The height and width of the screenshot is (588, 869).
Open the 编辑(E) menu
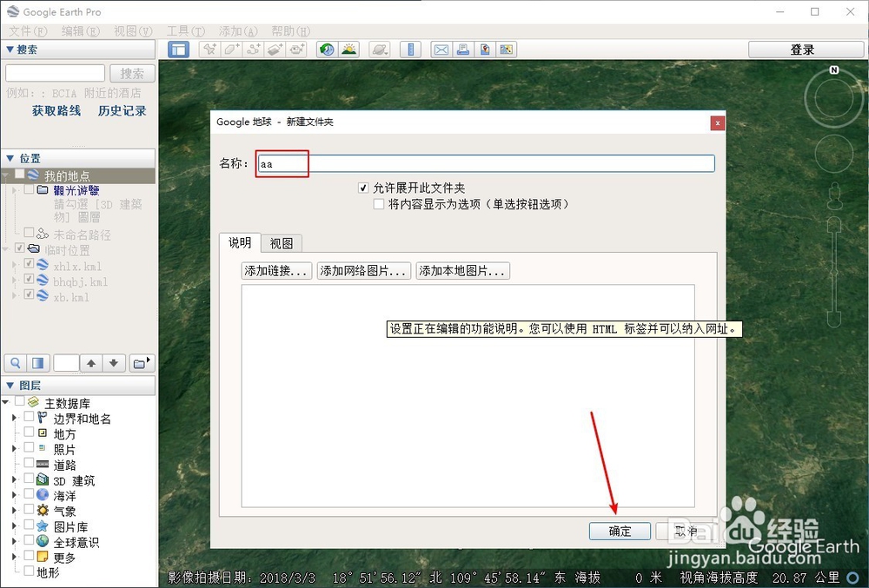coord(80,31)
